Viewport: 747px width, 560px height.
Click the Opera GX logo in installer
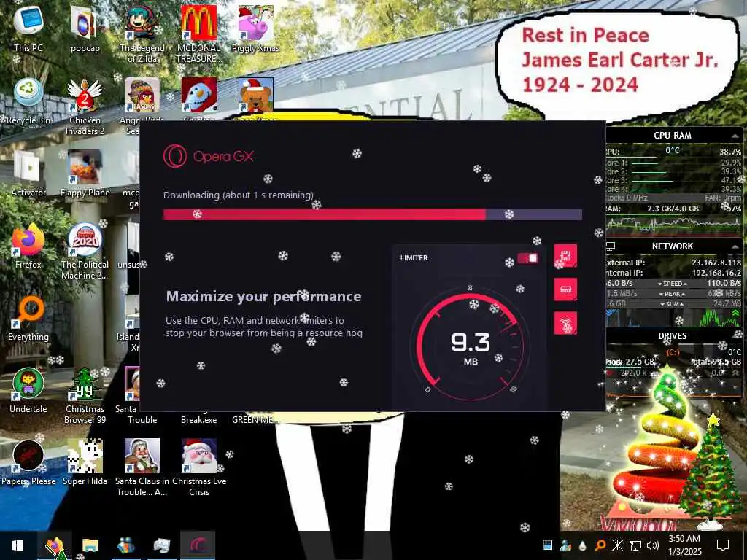(x=208, y=156)
